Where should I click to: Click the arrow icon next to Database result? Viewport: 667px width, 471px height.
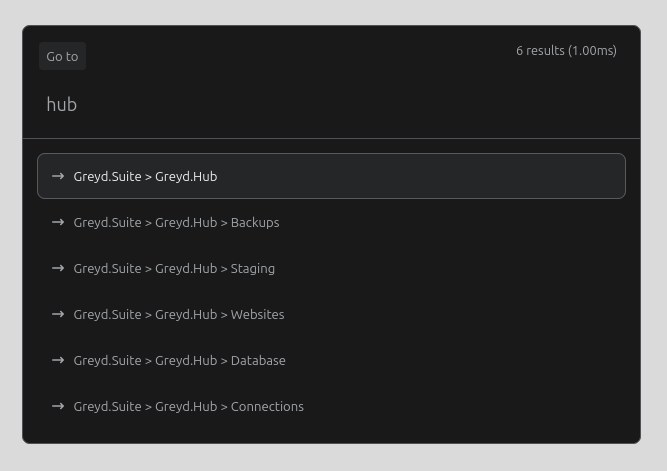[x=58, y=360]
